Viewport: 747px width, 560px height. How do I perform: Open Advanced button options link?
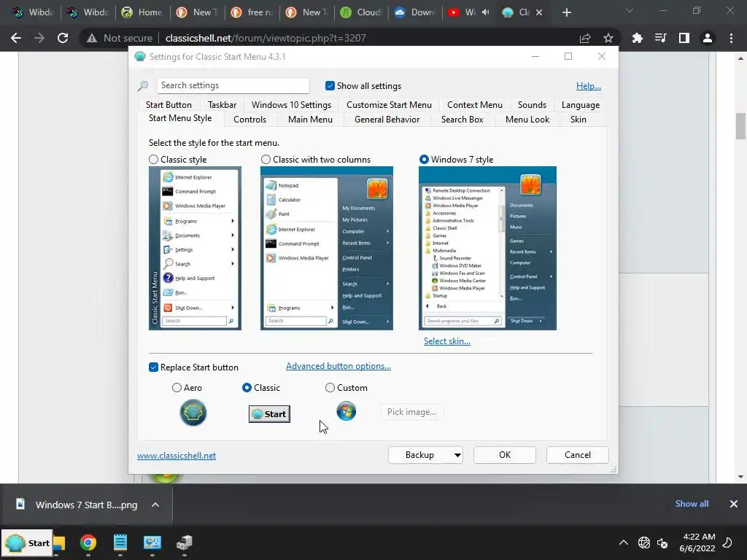[x=338, y=366]
